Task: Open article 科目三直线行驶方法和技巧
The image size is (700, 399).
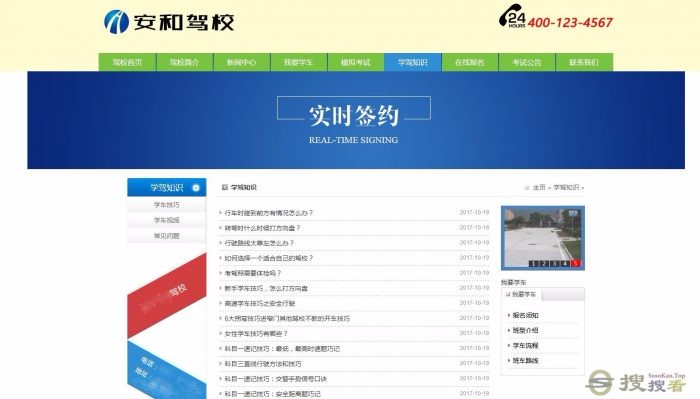Action: 262,364
